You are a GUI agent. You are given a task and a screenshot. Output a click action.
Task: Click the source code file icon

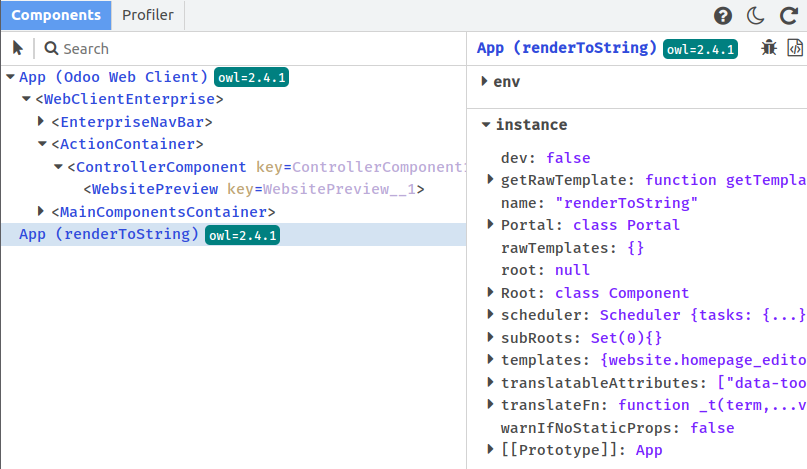[795, 48]
